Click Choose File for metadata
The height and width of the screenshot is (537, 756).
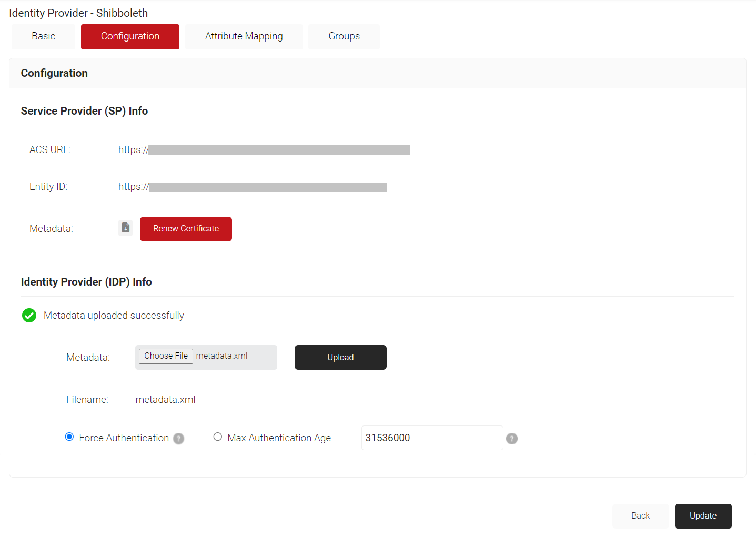pos(166,356)
